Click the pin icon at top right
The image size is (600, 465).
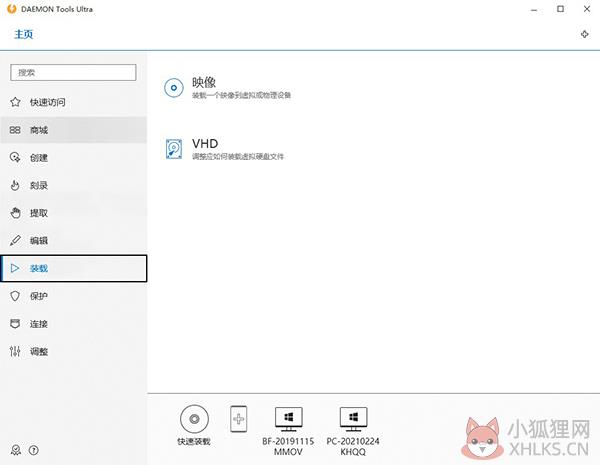585,34
